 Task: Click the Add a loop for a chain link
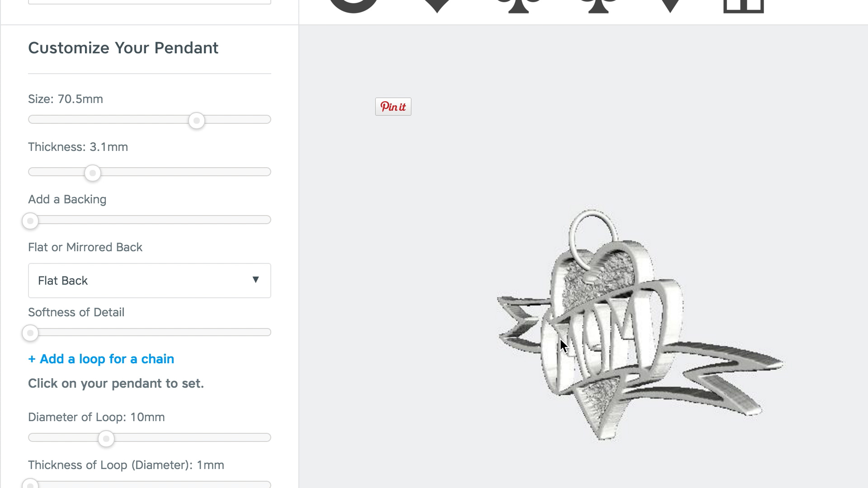pos(101,359)
